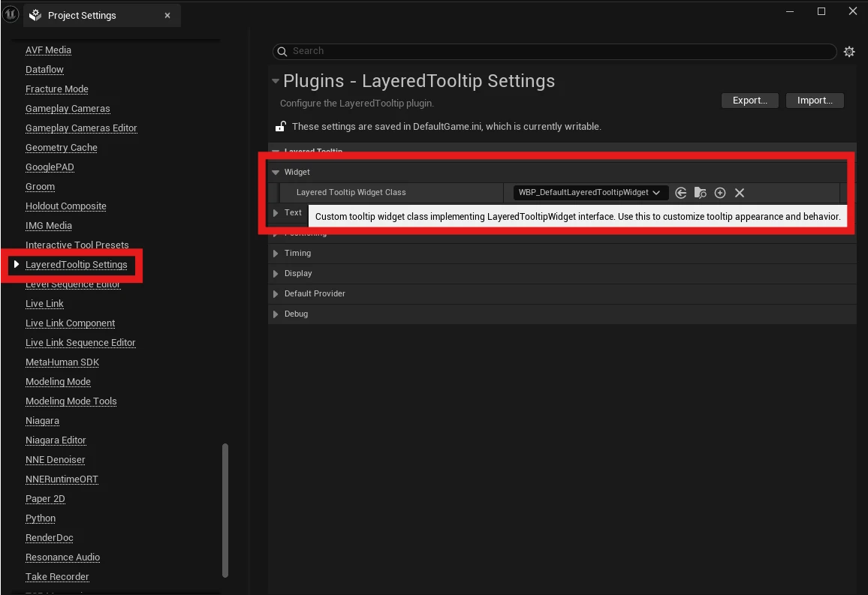Collapse the Widget section
This screenshot has width=868, height=595.
click(x=276, y=172)
